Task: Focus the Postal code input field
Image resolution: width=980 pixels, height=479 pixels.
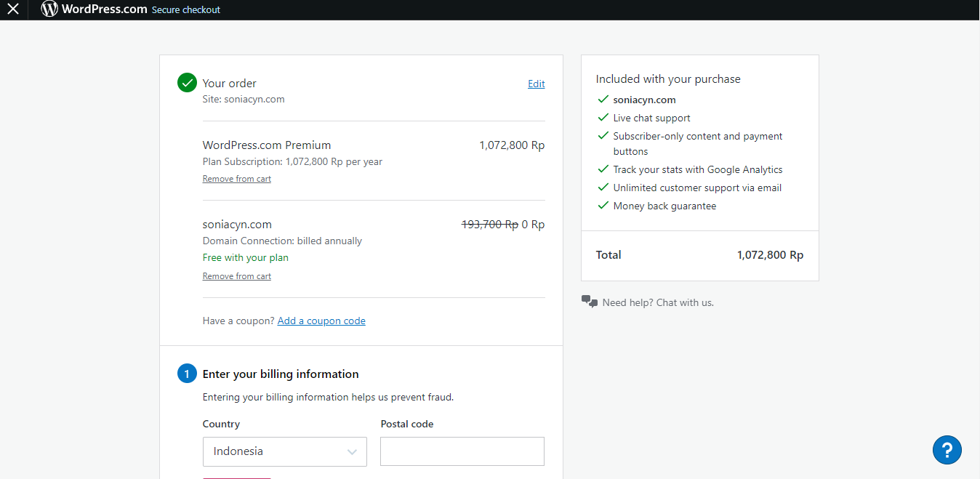Action: [462, 451]
